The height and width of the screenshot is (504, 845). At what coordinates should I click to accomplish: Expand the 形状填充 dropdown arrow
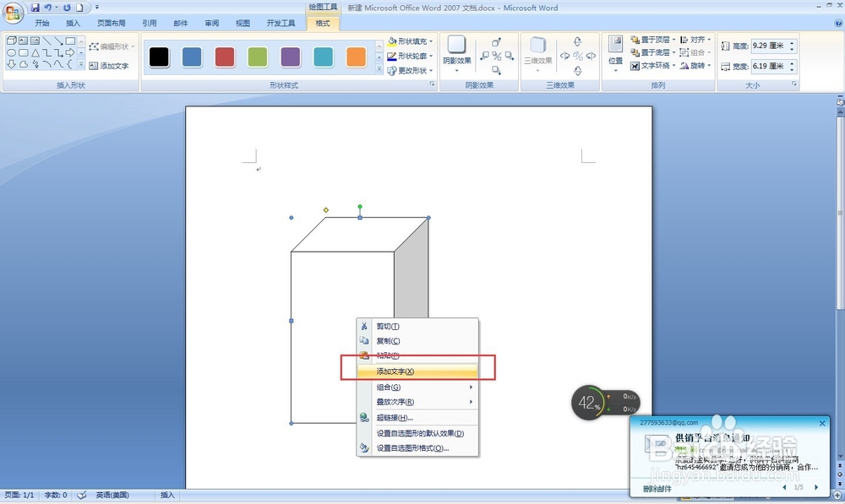coord(431,41)
